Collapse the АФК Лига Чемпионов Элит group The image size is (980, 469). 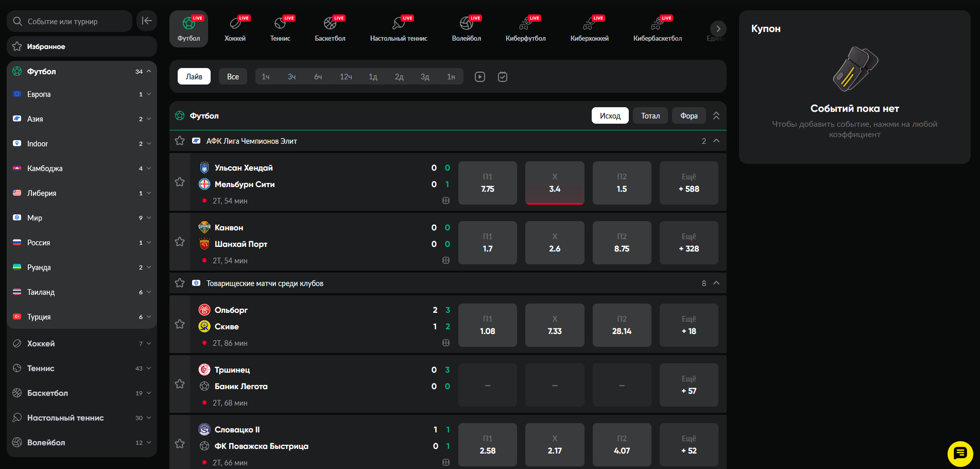716,140
